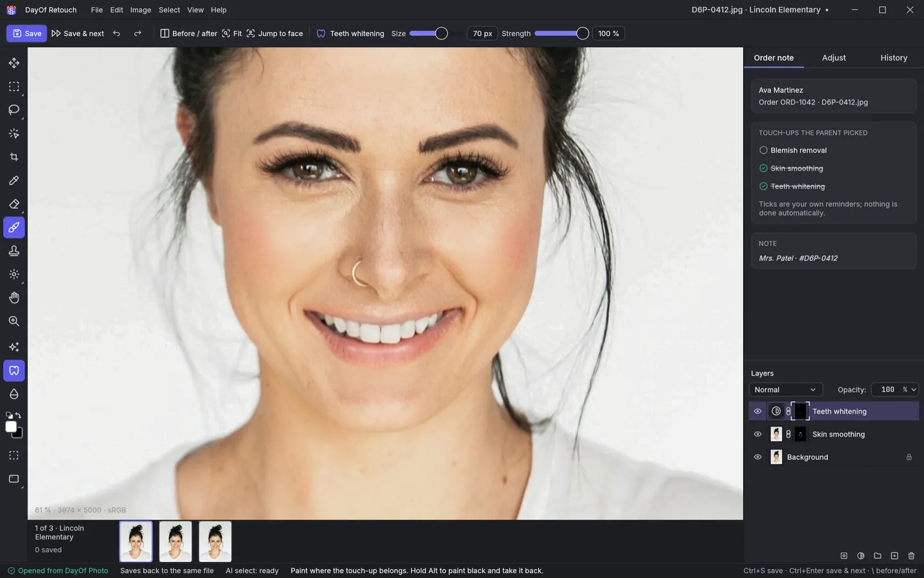The image size is (924, 578).
Task: Select the Eraser tool
Action: 14,204
